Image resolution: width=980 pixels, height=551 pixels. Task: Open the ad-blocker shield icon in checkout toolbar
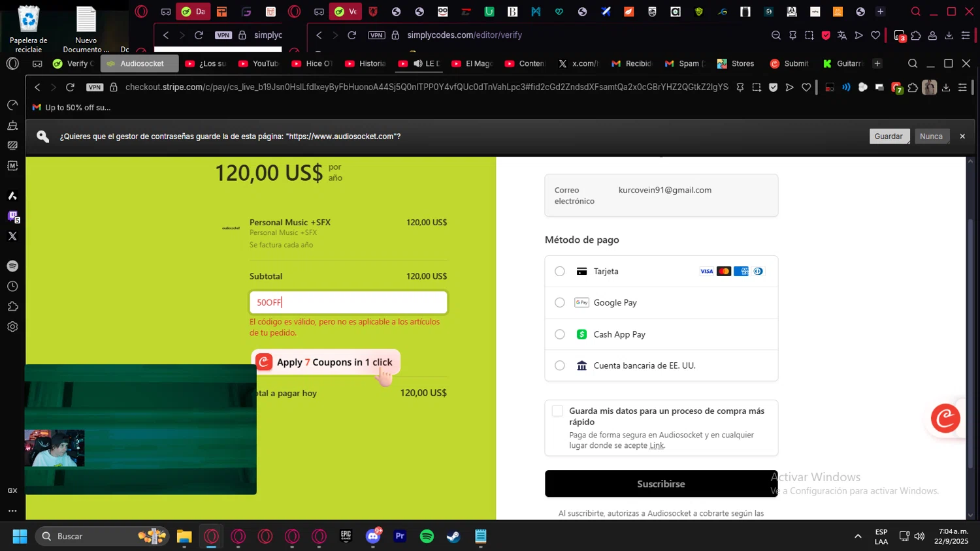pos(774,87)
